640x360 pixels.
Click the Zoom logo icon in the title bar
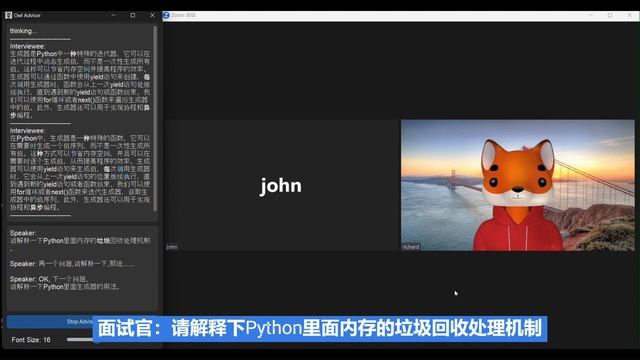coord(167,15)
